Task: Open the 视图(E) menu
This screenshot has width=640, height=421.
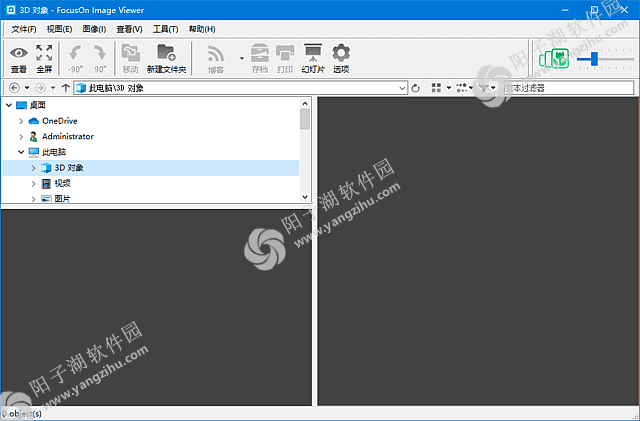Action: pos(59,29)
